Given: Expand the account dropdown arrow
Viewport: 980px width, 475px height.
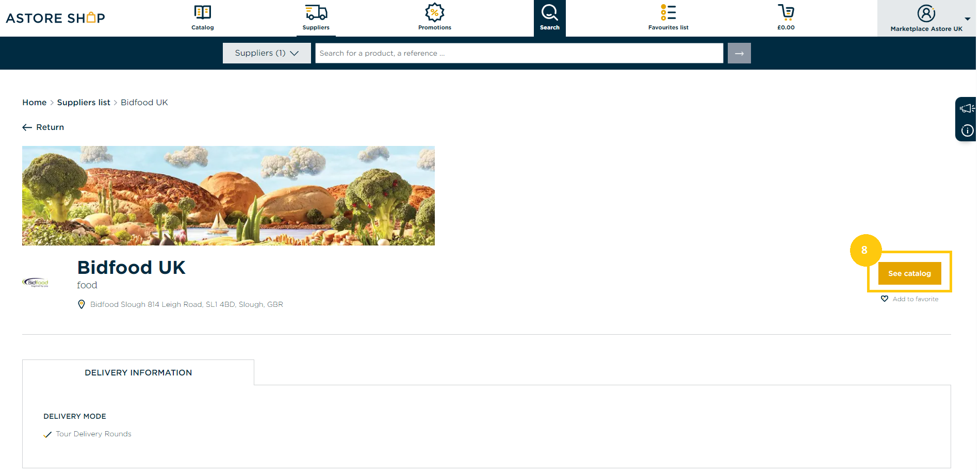Looking at the screenshot, I should pyautogui.click(x=967, y=19).
